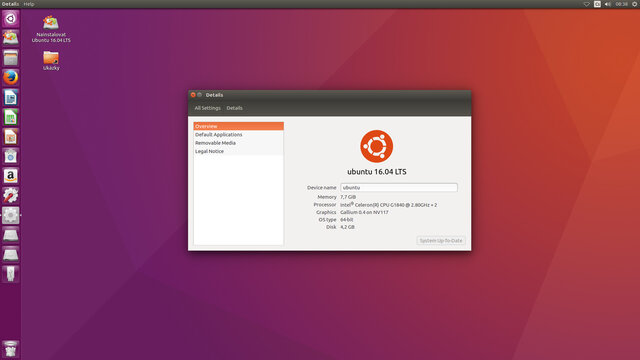
Task: Click the Device name text field
Action: [399, 187]
